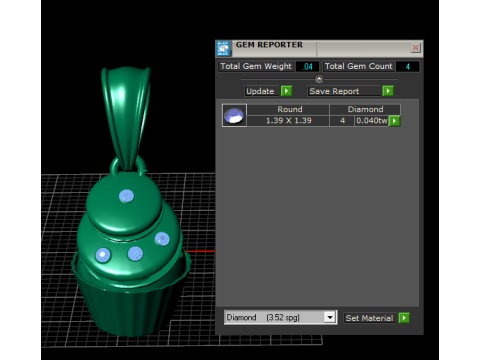Click green arrow beside 0.040tw
Viewport: 480px width, 360px height.
(x=394, y=121)
